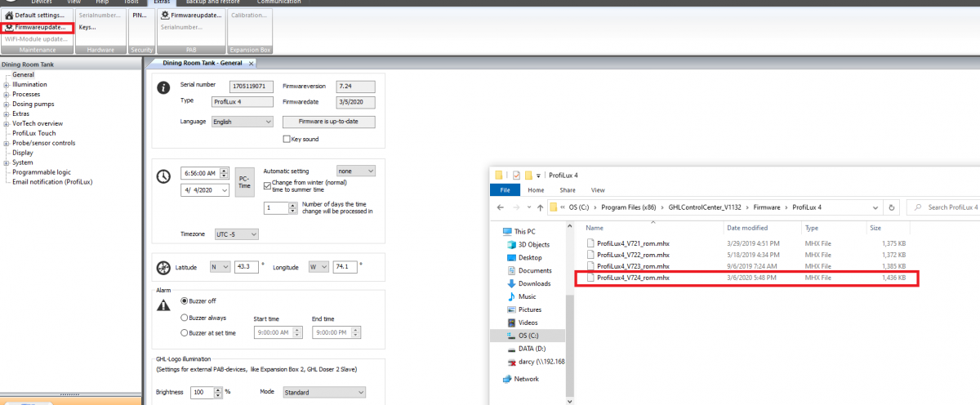Select the Buzzer off radio button

(185, 300)
